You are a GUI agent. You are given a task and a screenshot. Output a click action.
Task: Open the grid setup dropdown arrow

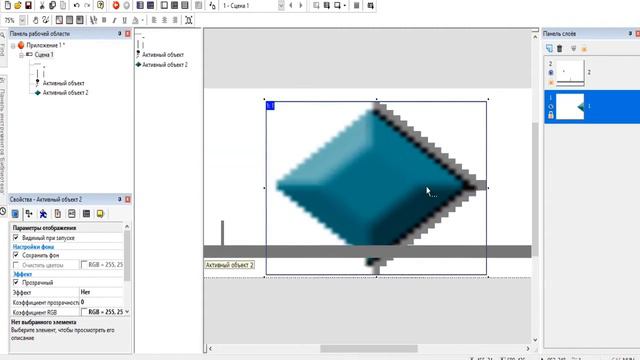(x=345, y=5)
